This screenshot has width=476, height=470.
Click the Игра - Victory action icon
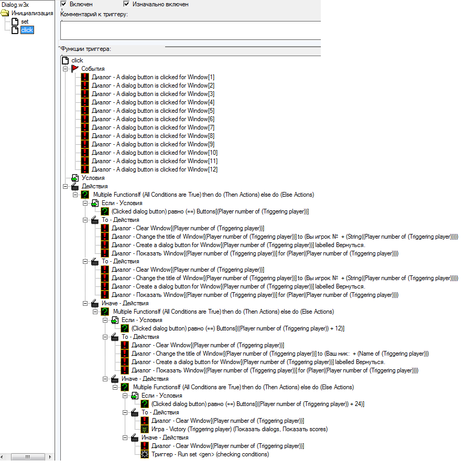[145, 429]
